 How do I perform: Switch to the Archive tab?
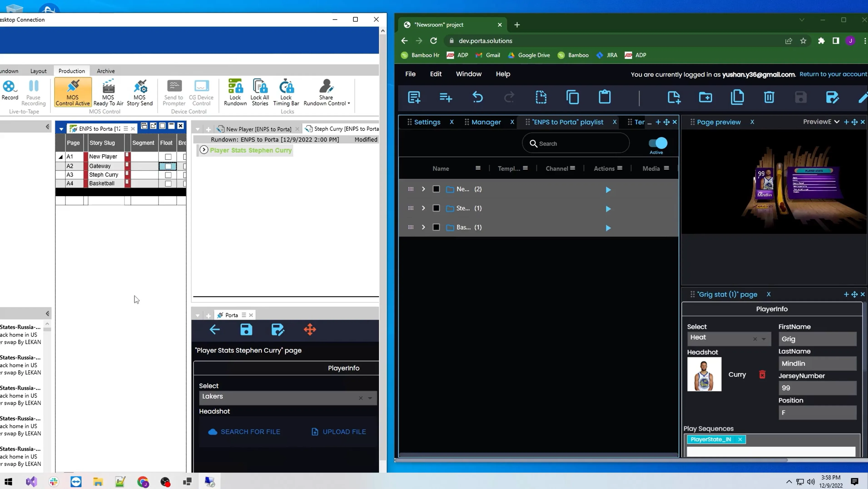[105, 71]
